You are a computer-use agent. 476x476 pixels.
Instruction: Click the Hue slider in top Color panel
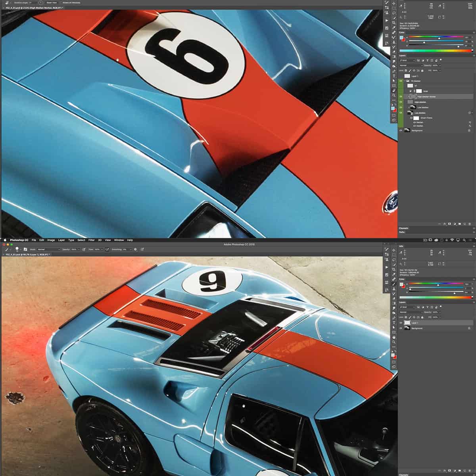[x=436, y=36]
